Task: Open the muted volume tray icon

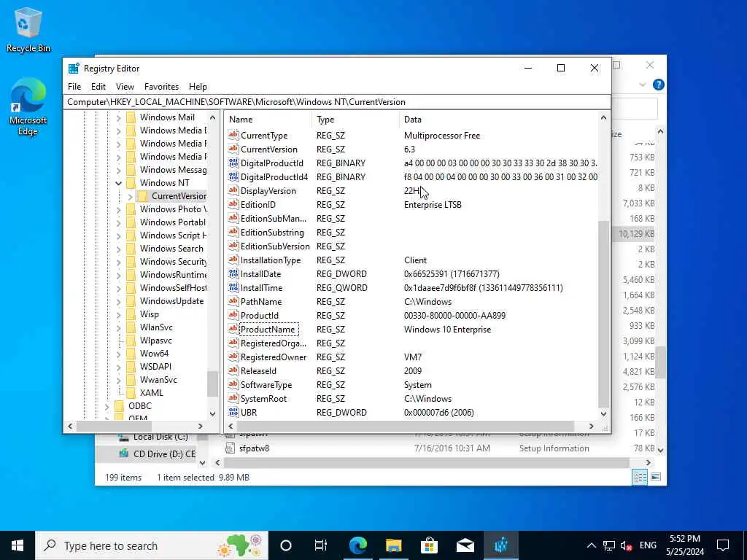Action: click(x=626, y=545)
